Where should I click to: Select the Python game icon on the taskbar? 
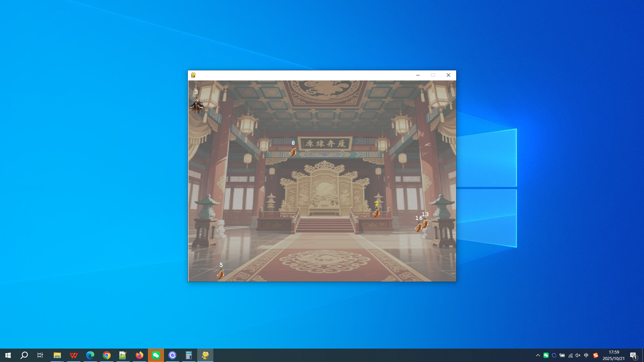[x=205, y=355]
